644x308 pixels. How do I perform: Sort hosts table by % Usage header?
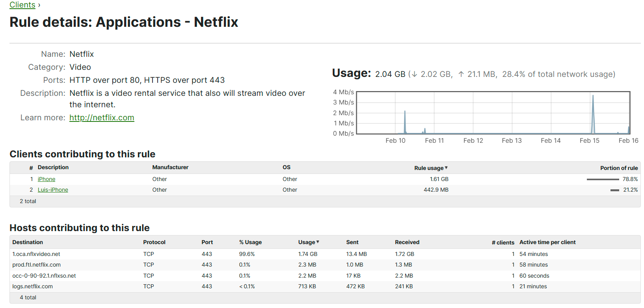click(x=250, y=242)
